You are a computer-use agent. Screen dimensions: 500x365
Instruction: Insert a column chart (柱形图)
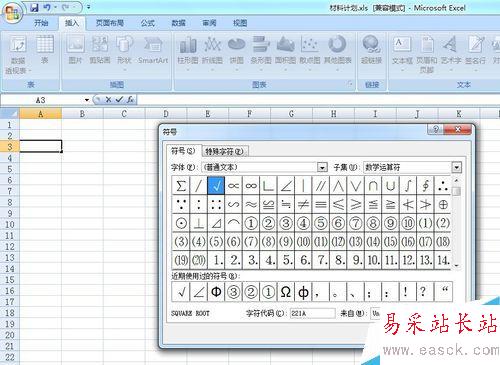pos(188,53)
